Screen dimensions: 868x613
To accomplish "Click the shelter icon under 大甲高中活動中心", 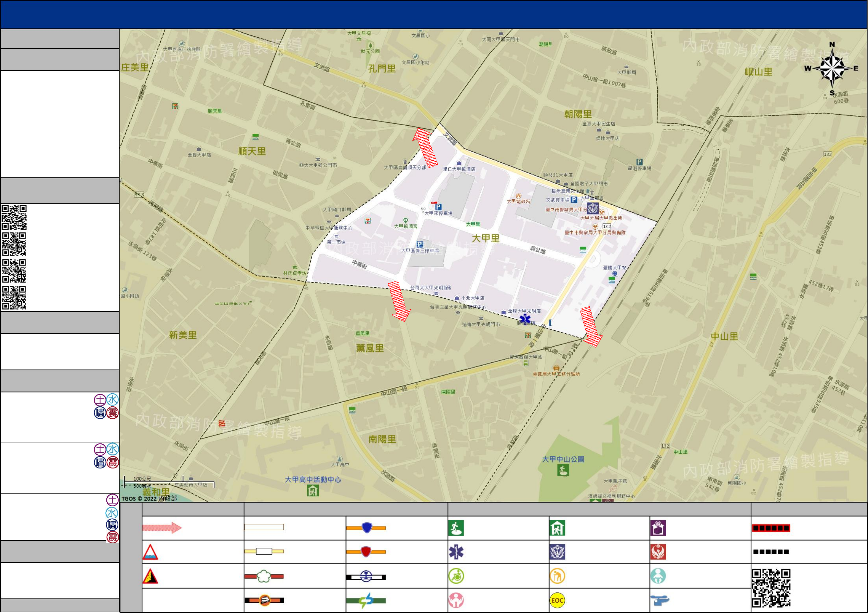I will click(x=313, y=491).
